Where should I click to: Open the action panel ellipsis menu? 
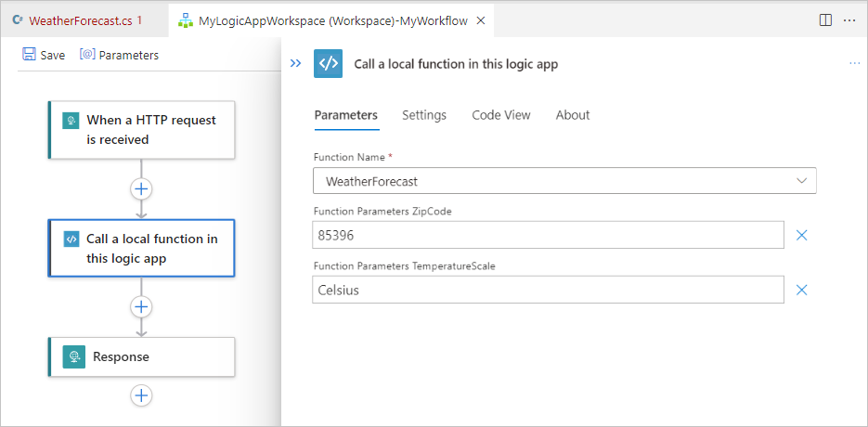point(855,63)
